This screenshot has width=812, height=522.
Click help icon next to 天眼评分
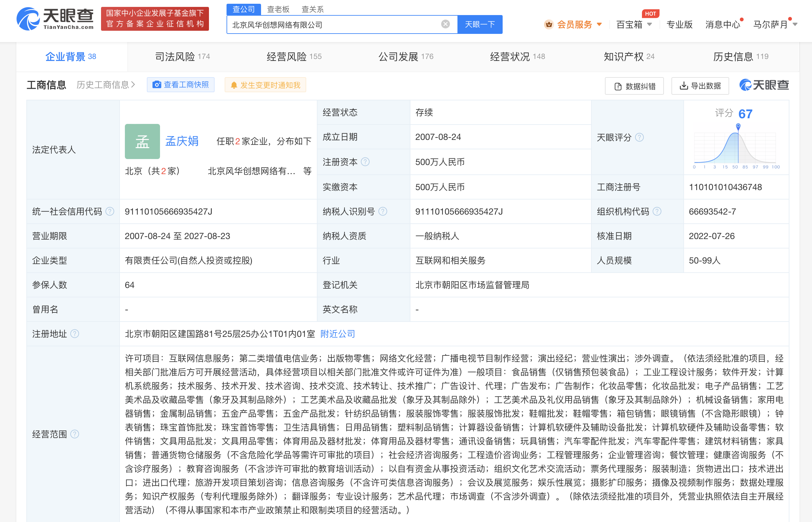(x=639, y=137)
